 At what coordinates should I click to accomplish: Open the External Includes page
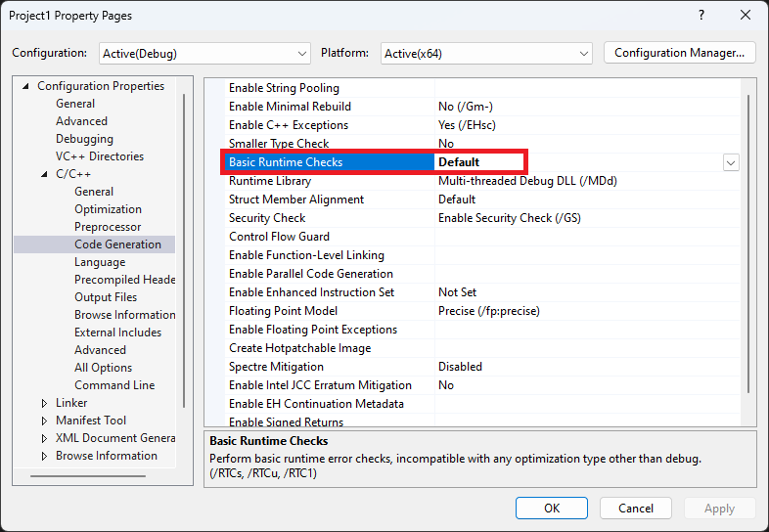117,332
